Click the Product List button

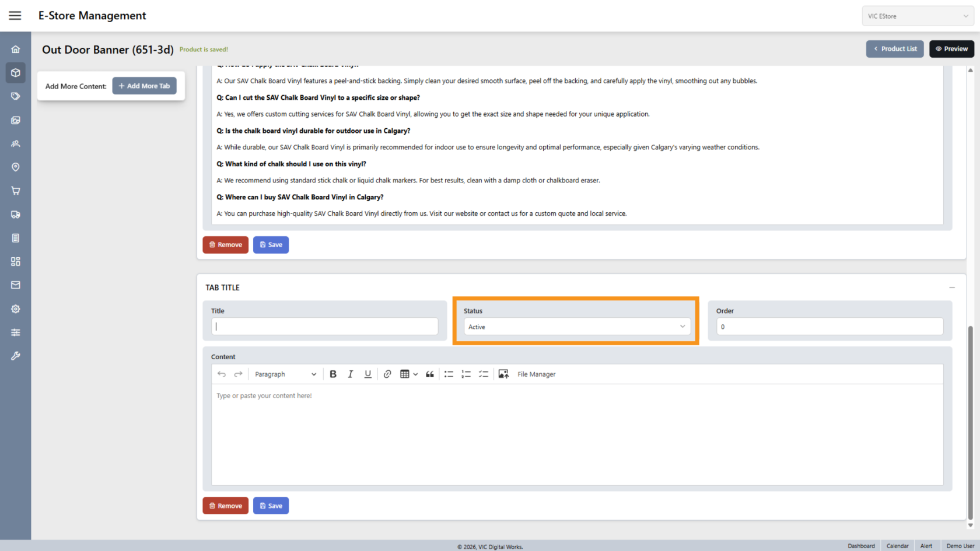tap(895, 49)
